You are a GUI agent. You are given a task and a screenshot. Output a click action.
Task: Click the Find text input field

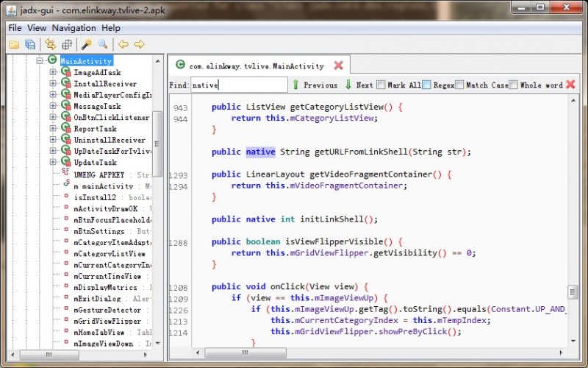tap(240, 85)
